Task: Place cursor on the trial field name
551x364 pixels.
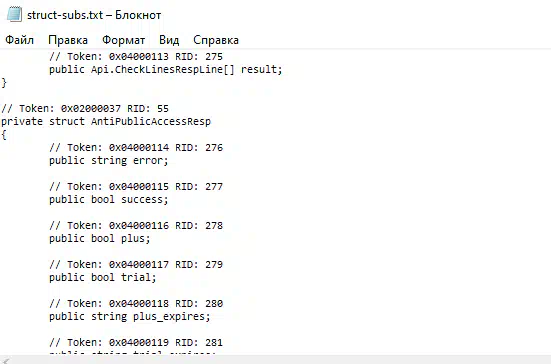Action: pyautogui.click(x=136, y=278)
